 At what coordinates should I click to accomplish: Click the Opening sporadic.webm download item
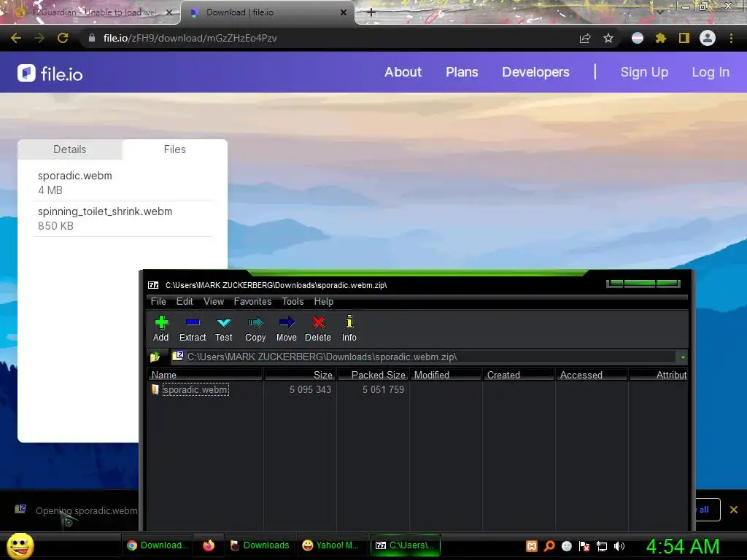point(76,510)
